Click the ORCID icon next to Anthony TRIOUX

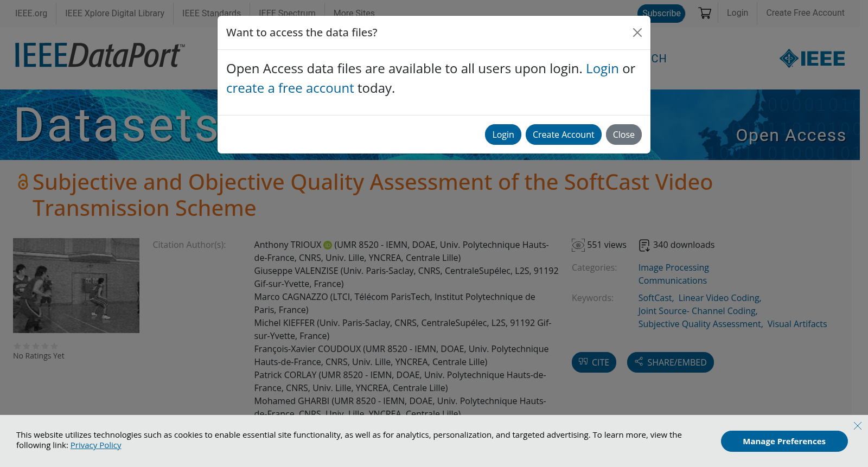[328, 245]
